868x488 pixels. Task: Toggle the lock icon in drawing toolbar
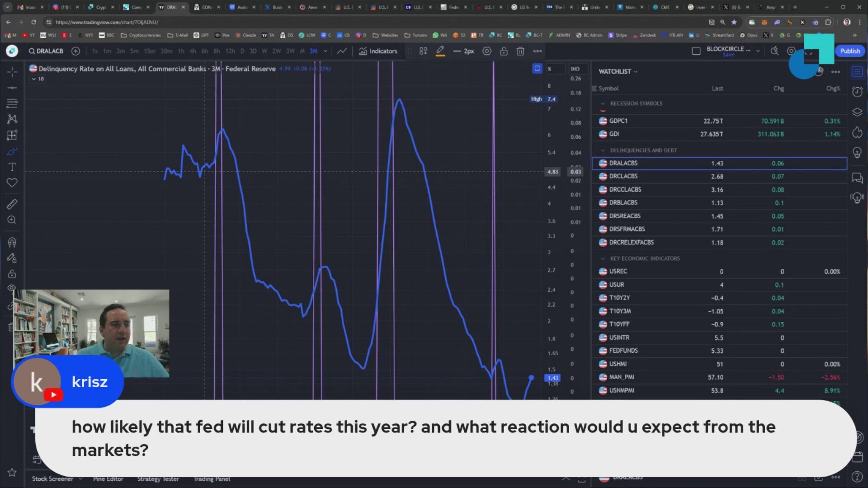[504, 51]
